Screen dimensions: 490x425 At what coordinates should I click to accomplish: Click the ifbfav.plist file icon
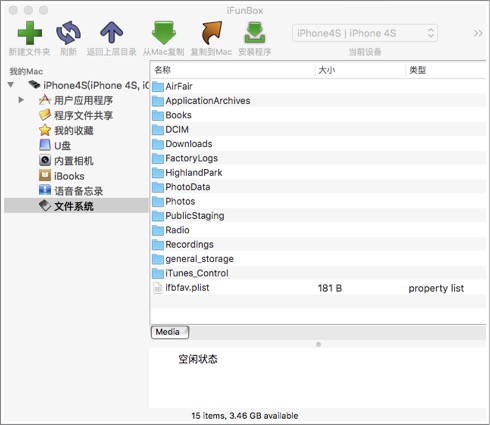point(158,288)
